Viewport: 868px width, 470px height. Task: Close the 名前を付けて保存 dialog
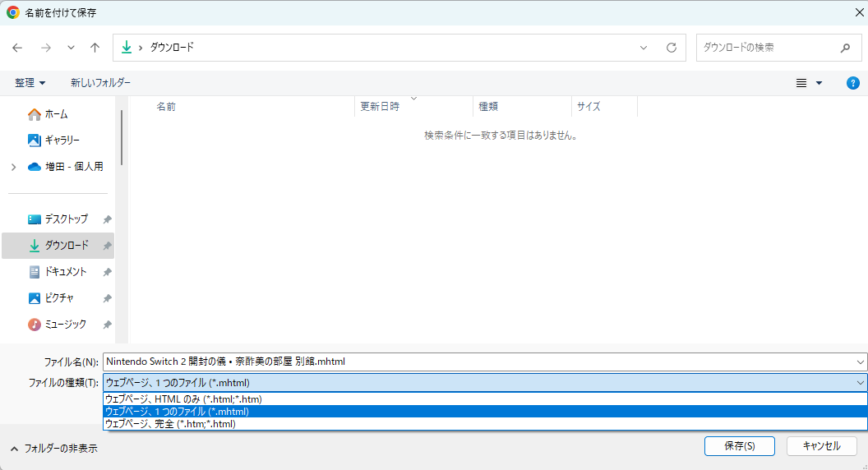click(859, 12)
